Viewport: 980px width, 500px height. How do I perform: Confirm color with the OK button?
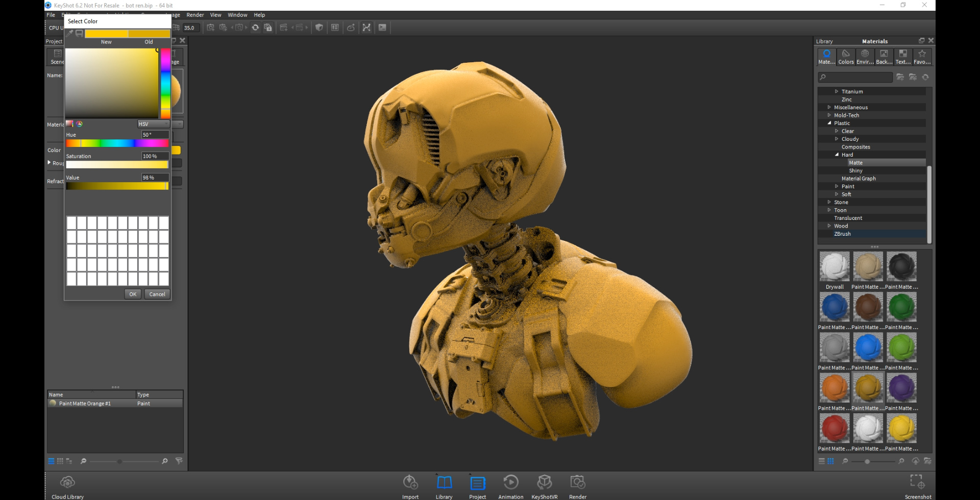tap(133, 294)
